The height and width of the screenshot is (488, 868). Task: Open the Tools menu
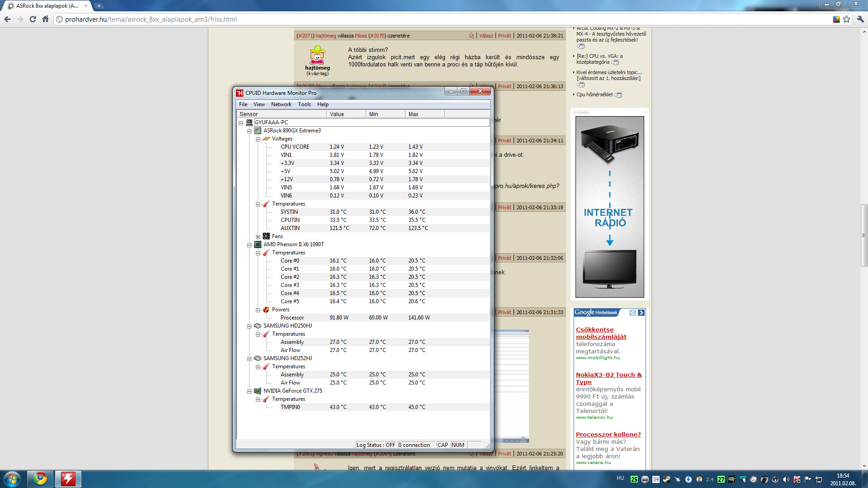pyautogui.click(x=304, y=104)
